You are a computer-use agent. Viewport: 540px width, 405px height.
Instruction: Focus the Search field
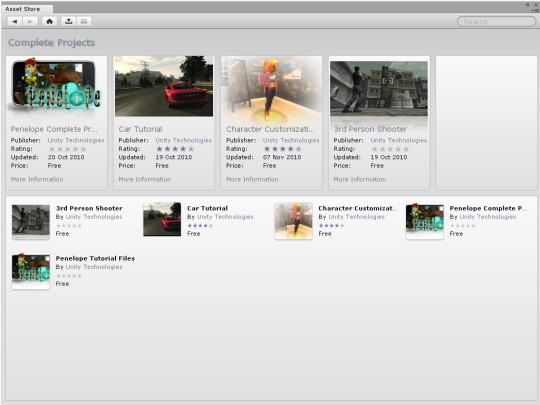(x=496, y=21)
